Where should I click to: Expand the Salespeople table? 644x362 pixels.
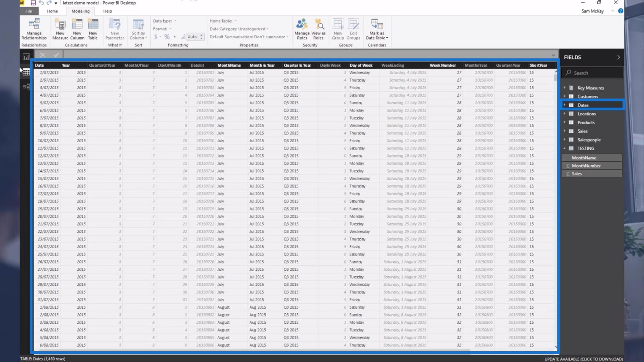click(x=564, y=140)
